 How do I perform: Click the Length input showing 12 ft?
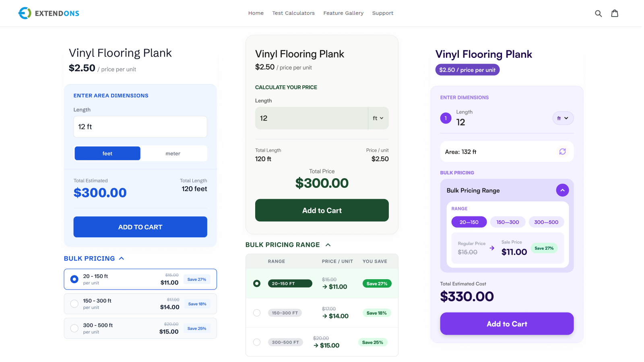click(x=140, y=127)
